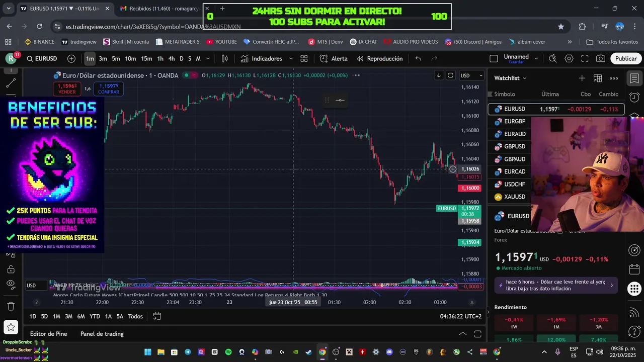The width and height of the screenshot is (644, 362).
Task: Open Telegram from the taskbar
Action: click(188, 352)
